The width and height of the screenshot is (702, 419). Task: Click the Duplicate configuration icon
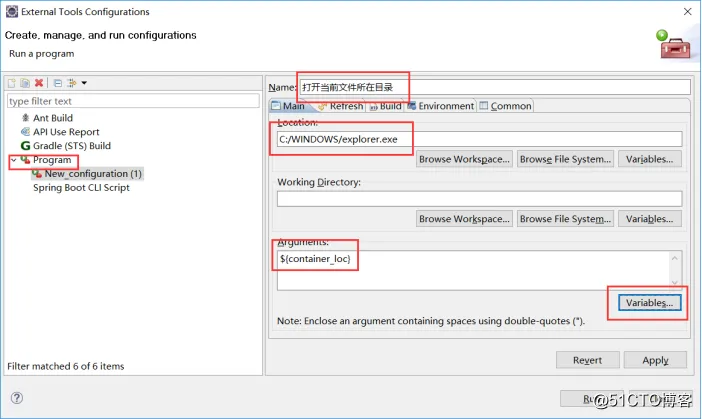coord(25,83)
